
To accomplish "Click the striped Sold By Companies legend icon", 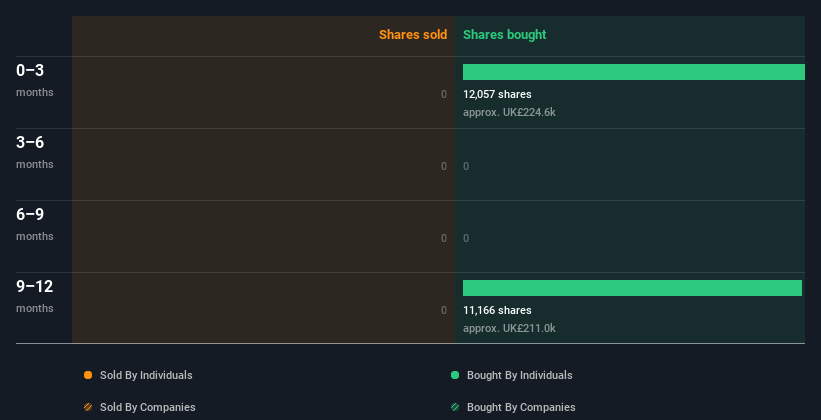I will click(x=88, y=407).
